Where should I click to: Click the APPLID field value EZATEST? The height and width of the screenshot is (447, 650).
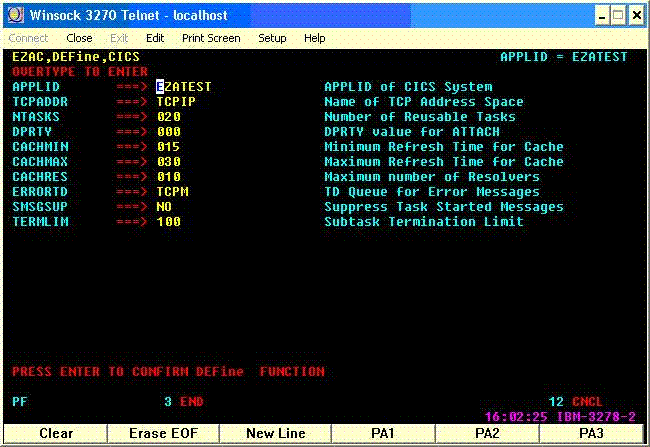point(184,87)
